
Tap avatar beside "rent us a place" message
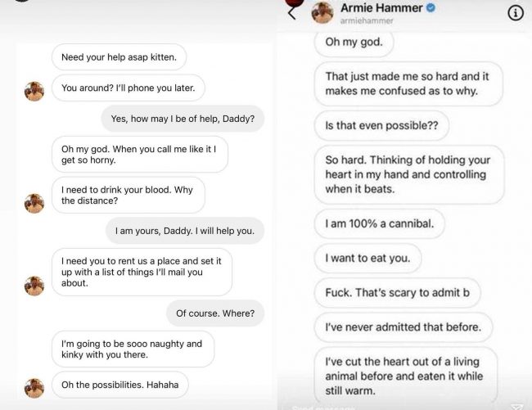click(34, 286)
